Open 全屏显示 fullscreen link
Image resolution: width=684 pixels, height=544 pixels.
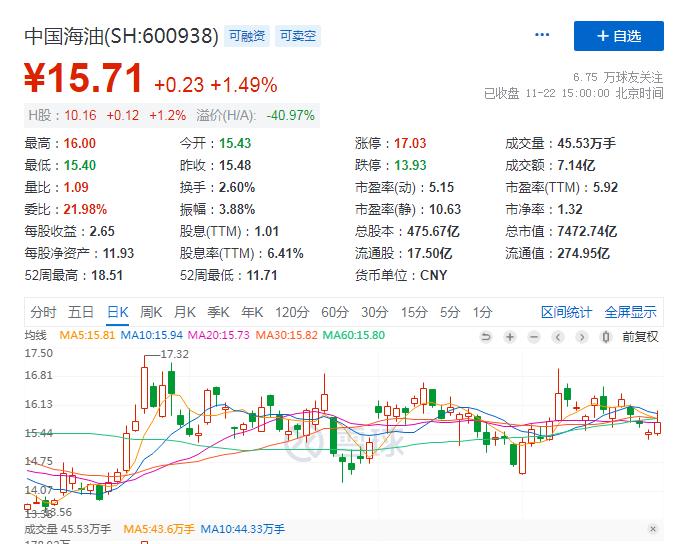click(630, 312)
